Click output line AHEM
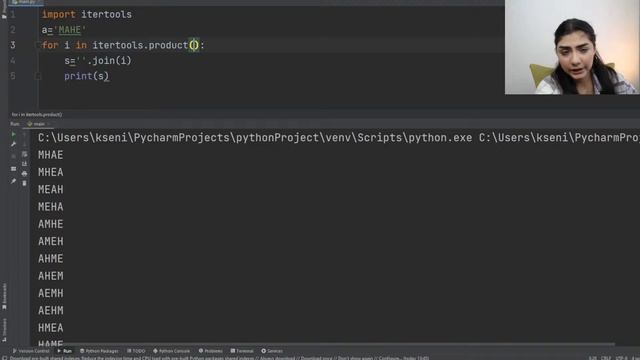 [x=51, y=276]
